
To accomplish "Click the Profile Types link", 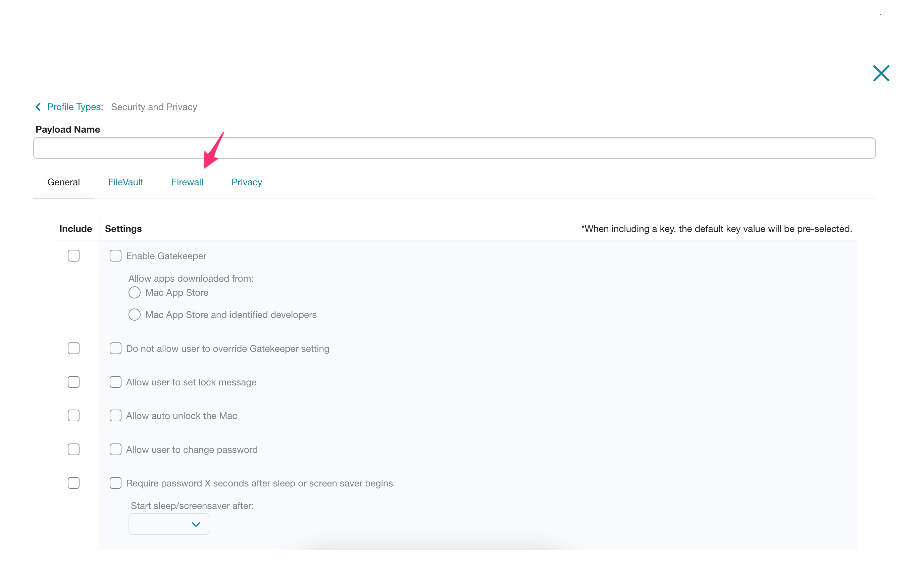I will click(x=75, y=107).
